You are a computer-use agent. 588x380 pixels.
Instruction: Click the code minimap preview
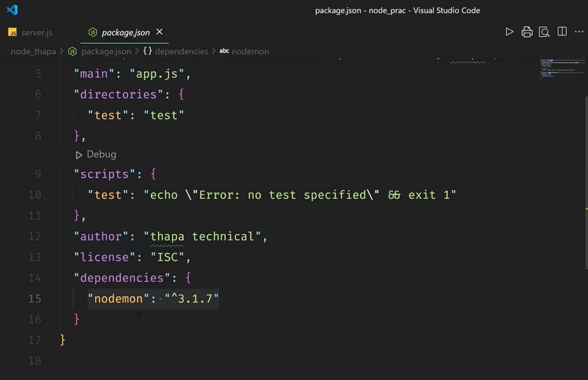562,68
